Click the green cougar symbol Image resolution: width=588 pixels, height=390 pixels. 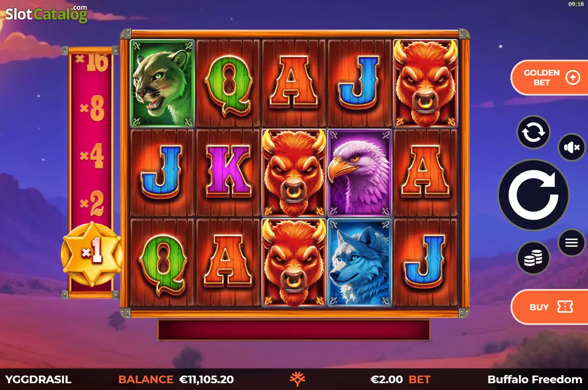click(162, 83)
